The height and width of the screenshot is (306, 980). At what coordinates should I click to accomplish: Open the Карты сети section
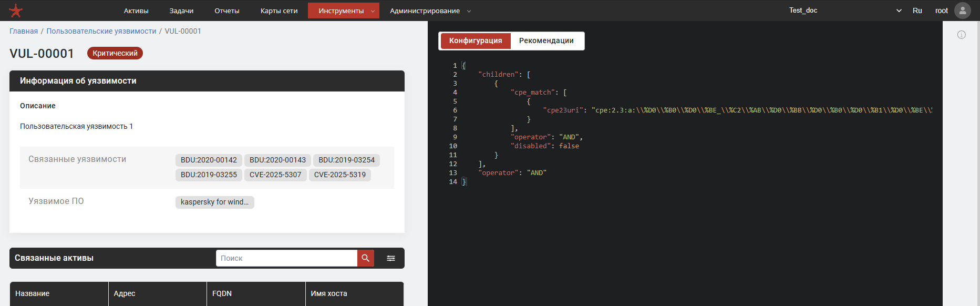[279, 11]
